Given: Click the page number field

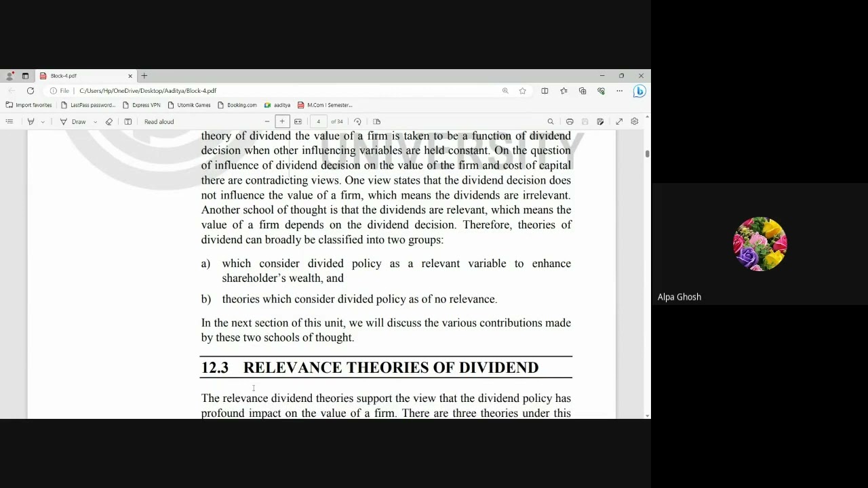Looking at the screenshot, I should click(318, 121).
